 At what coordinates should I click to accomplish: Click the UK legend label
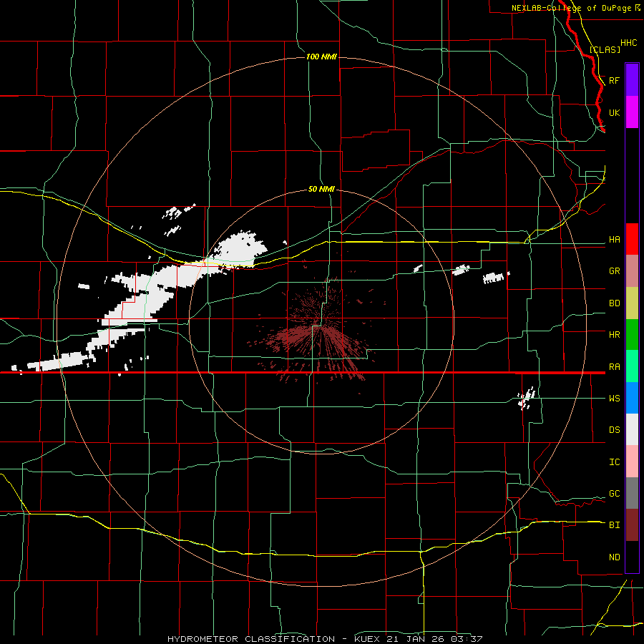coord(615,112)
